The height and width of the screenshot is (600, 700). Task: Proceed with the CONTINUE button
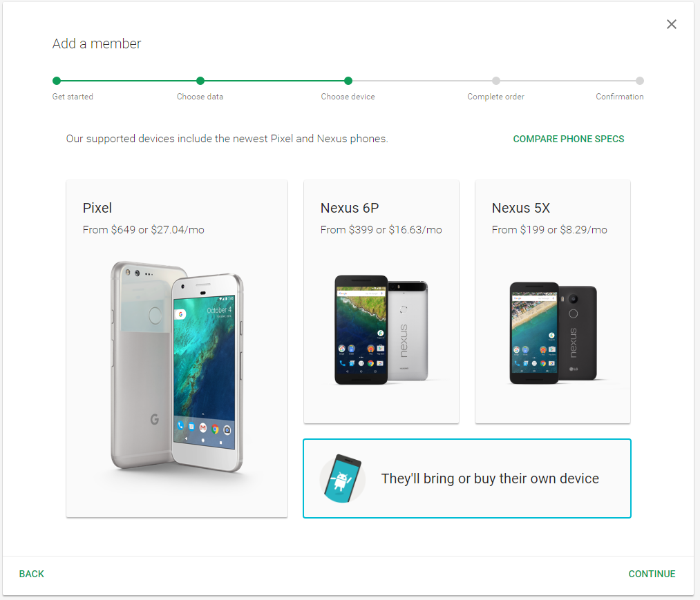[x=652, y=574]
